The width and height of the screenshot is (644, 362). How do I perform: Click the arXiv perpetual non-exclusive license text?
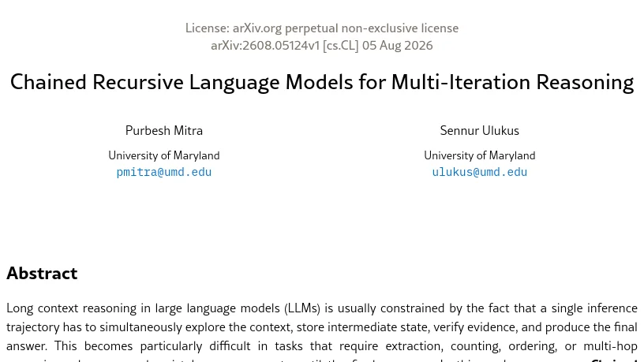[346, 28]
